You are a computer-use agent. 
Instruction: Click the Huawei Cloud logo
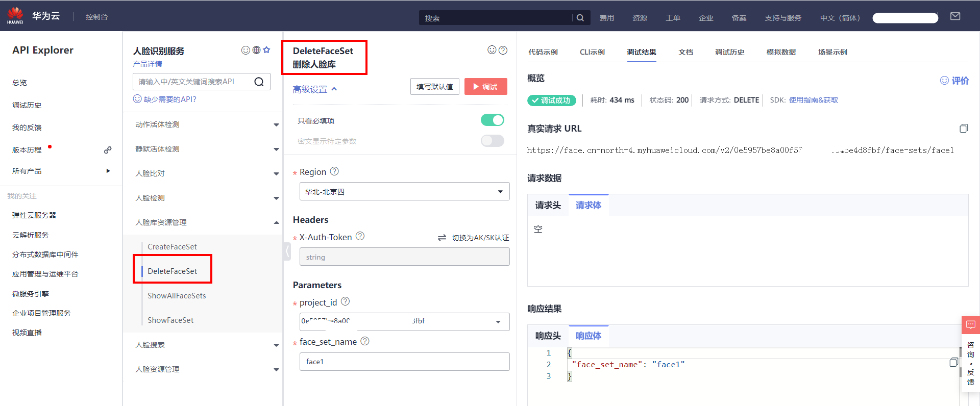click(x=15, y=16)
